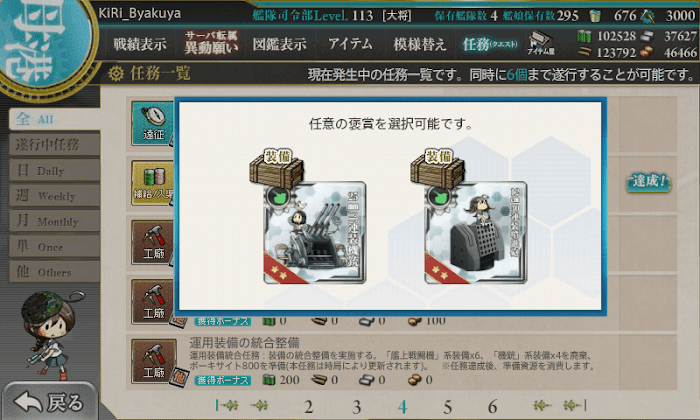
Task: Go to next page arrow icon
Action: coord(542,405)
